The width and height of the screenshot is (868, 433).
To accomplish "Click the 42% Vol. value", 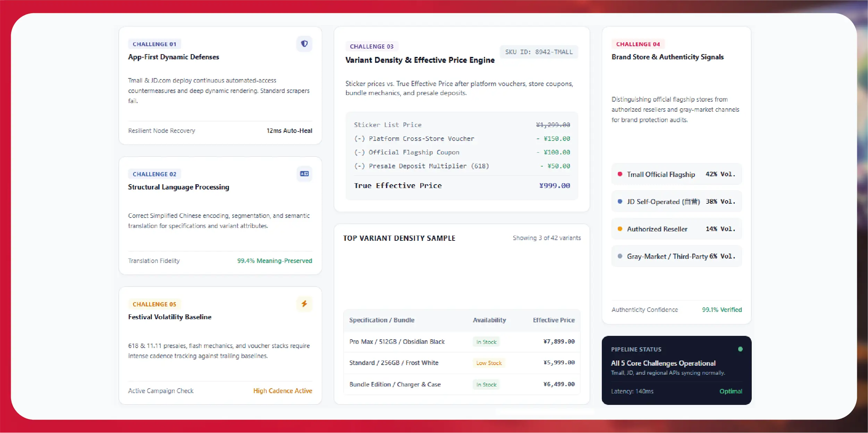I will (720, 174).
